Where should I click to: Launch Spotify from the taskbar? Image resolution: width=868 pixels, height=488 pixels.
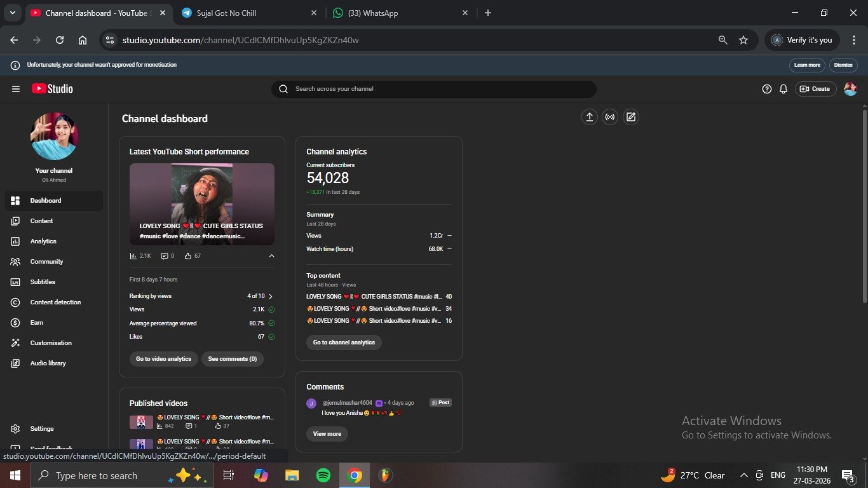click(x=323, y=475)
